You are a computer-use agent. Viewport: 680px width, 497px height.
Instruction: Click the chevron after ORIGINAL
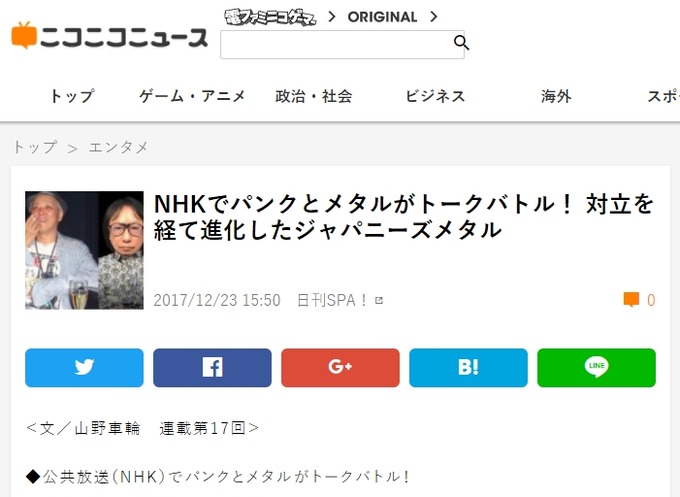(x=434, y=17)
